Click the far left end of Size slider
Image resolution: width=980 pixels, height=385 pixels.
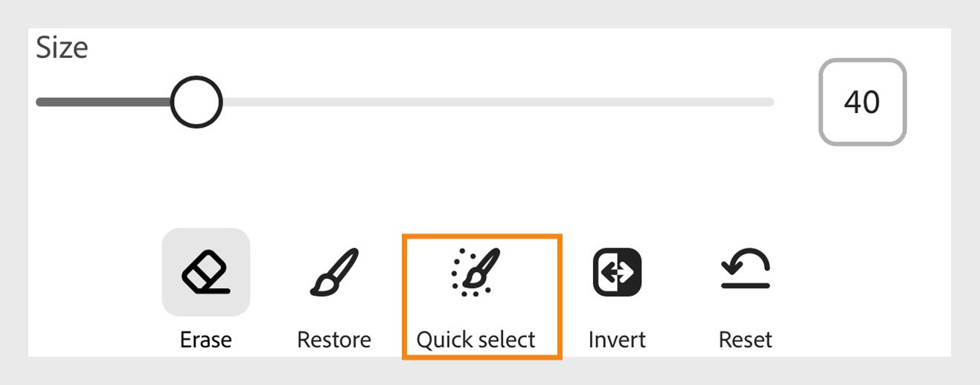40,102
